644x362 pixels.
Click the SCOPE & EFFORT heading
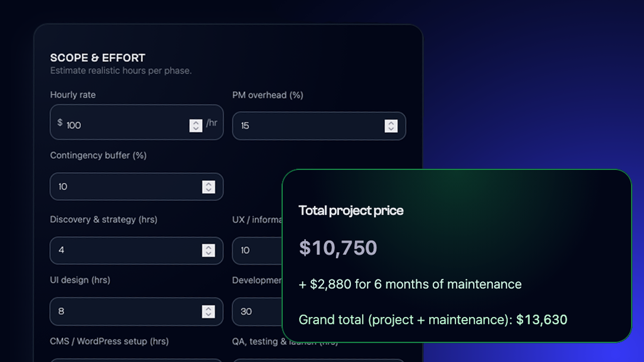point(97,58)
